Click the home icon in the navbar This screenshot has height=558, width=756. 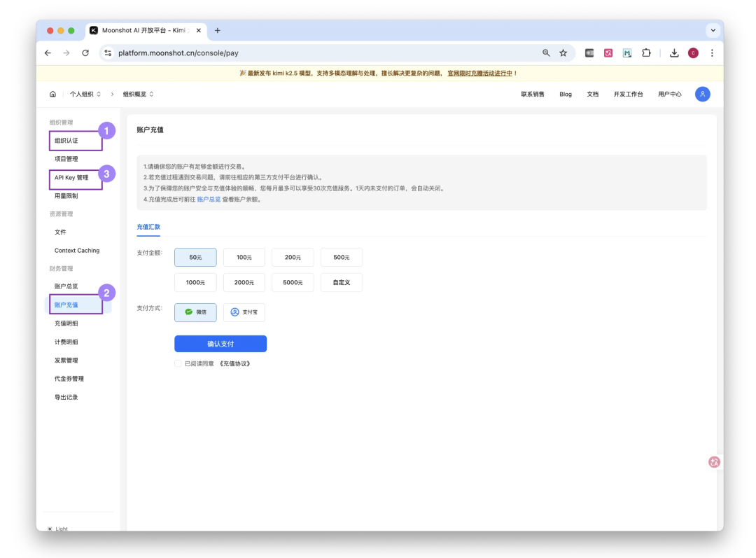point(52,94)
